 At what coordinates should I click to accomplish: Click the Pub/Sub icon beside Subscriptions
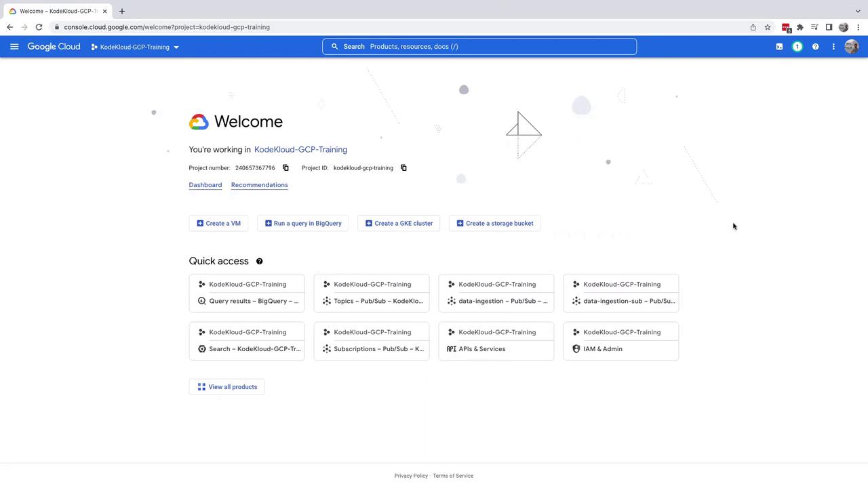[327, 349]
